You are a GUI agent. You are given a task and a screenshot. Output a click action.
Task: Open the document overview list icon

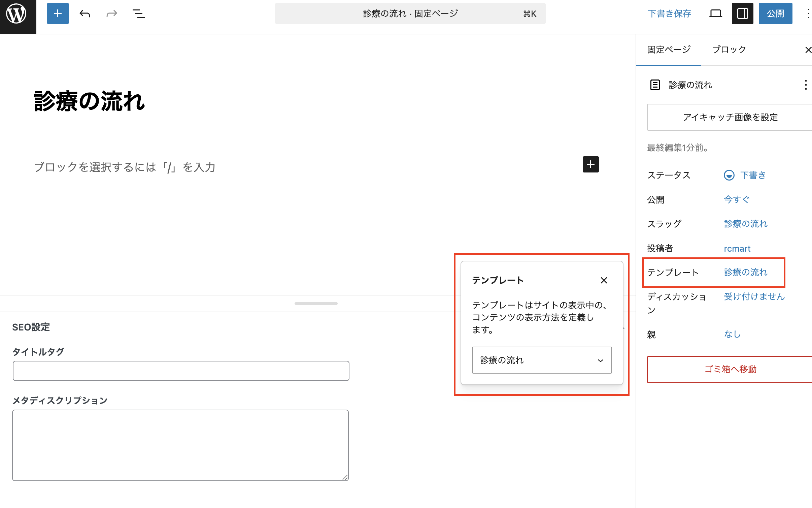[138, 14]
